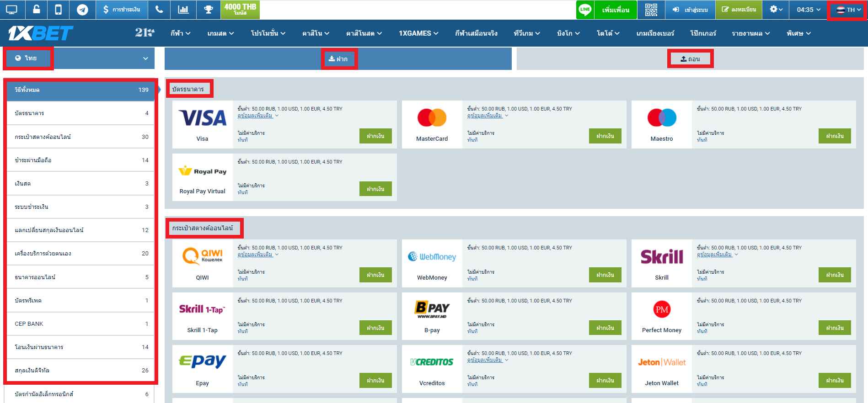Click the deposit button for Visa
The height and width of the screenshot is (403, 868).
(375, 136)
